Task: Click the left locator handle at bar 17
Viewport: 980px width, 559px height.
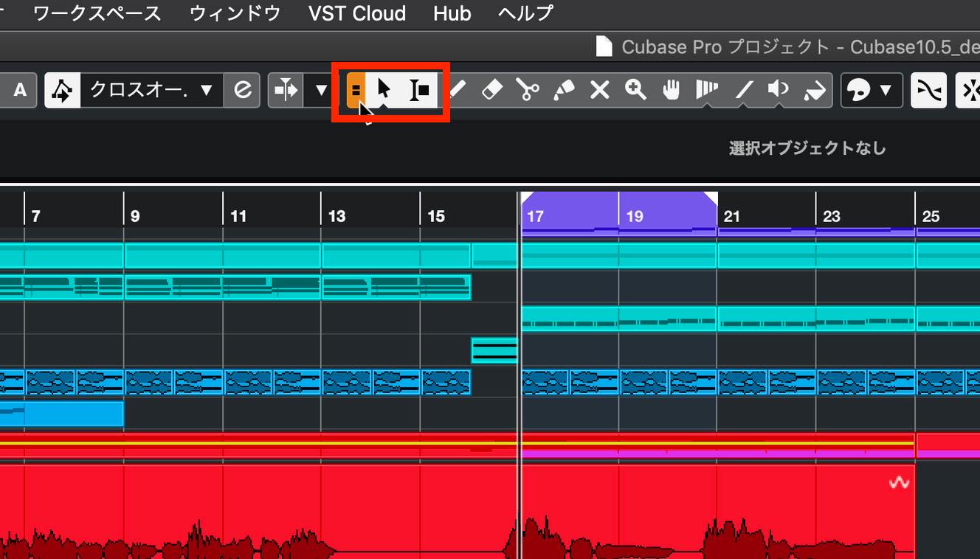Action: [527, 198]
